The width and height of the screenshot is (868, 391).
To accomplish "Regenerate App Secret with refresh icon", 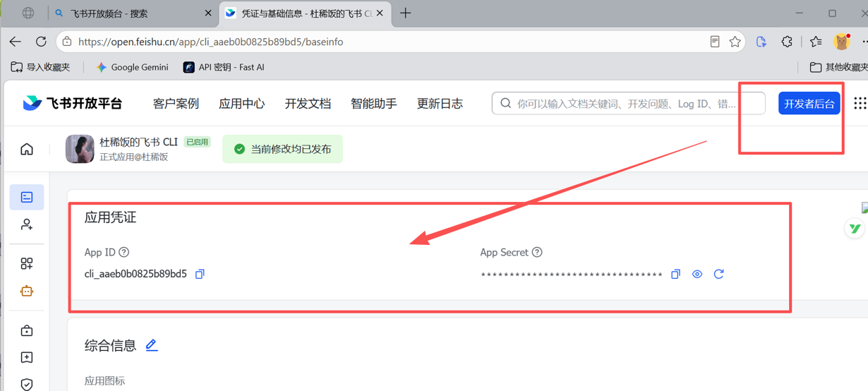I will point(718,274).
